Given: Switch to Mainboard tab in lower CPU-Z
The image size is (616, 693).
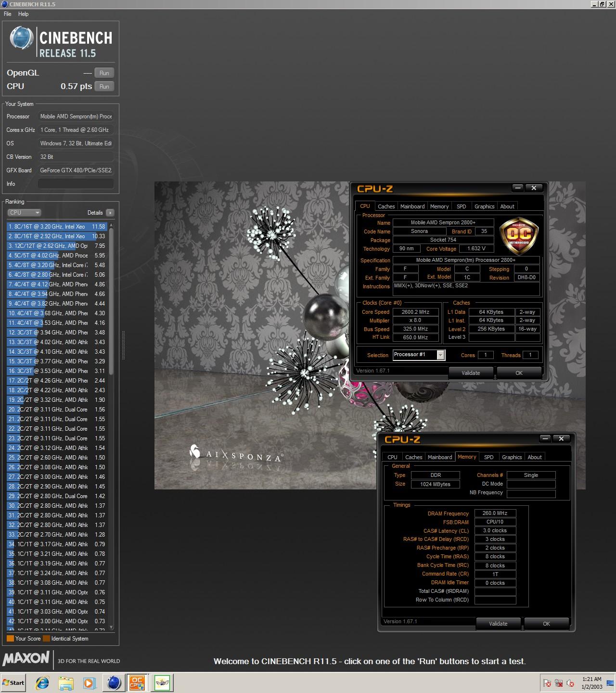Looking at the screenshot, I should click(440, 457).
